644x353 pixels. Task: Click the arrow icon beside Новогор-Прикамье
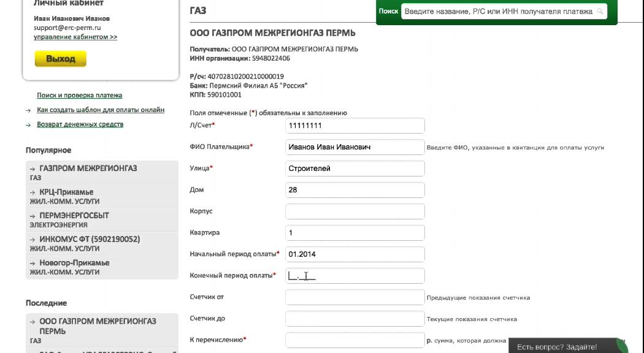(x=33, y=263)
